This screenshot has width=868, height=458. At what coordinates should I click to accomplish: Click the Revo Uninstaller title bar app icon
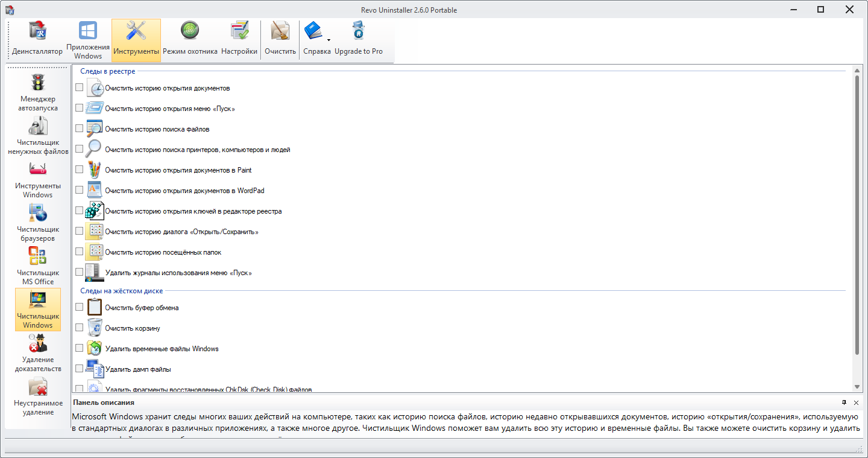tap(10, 10)
